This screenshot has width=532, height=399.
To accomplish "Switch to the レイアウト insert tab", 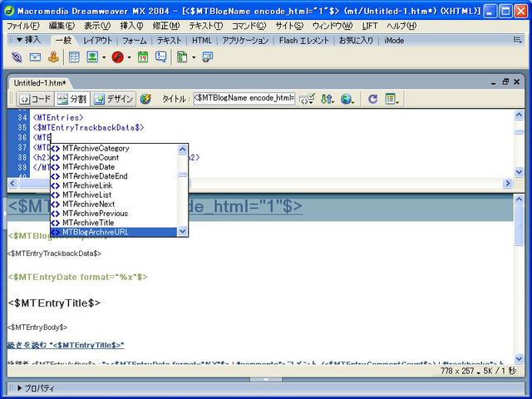I will coord(98,41).
